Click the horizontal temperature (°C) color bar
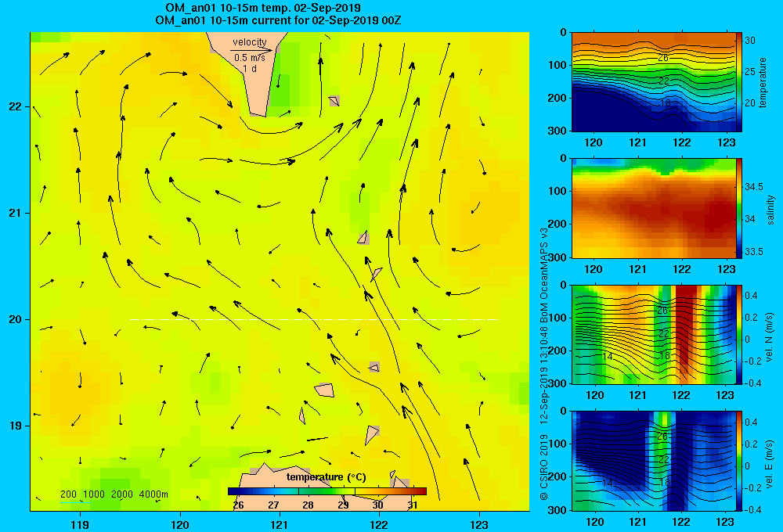This screenshot has width=783, height=532. pos(327,491)
